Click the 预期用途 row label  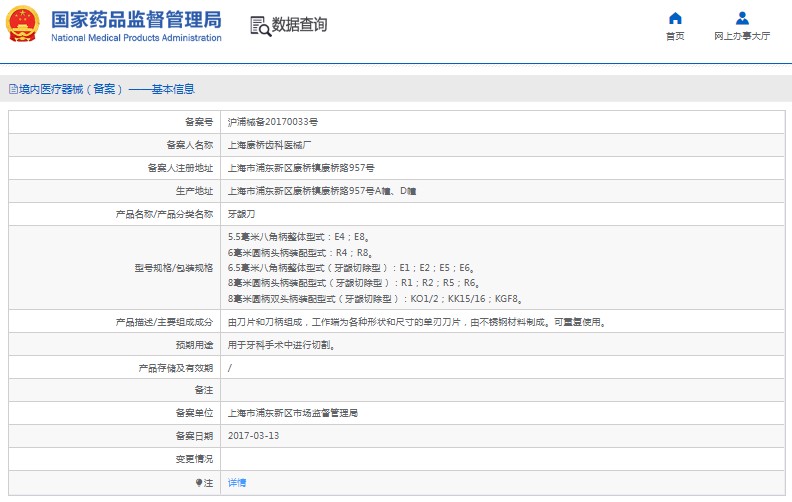[x=194, y=345]
